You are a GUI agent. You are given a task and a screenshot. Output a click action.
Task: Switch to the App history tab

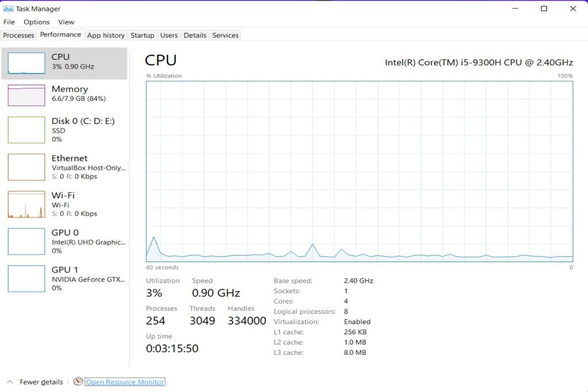pos(106,35)
